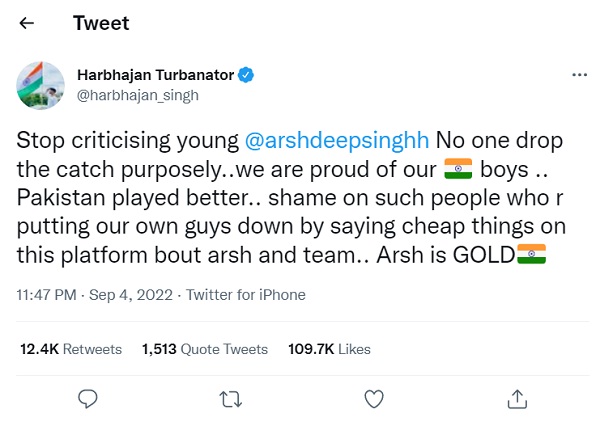Open Harbhajan's profile picture
600x422 pixels.
tap(42, 85)
